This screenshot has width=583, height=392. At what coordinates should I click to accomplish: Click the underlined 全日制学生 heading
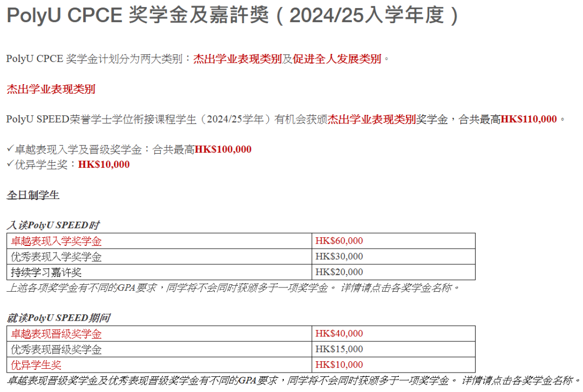pyautogui.click(x=33, y=195)
